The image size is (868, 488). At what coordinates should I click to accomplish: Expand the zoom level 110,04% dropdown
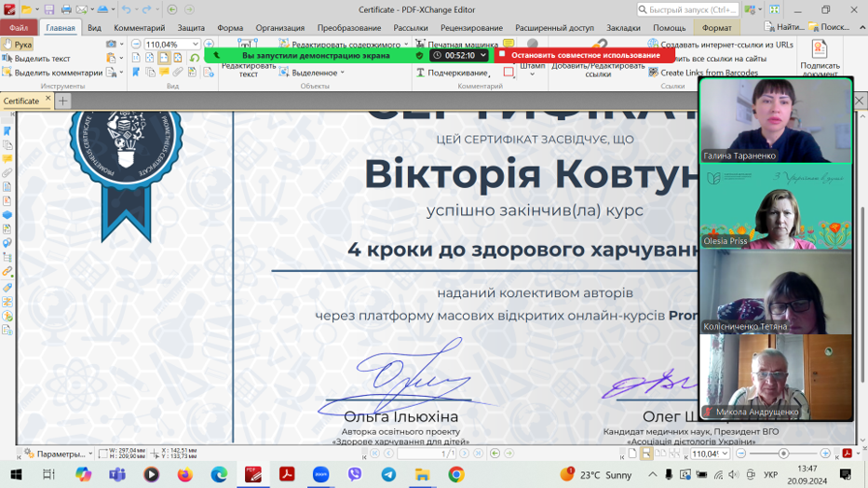[x=195, y=44]
